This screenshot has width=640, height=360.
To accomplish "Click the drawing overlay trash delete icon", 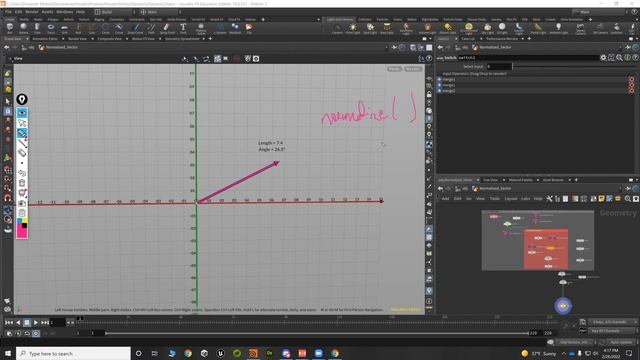I will [22, 182].
